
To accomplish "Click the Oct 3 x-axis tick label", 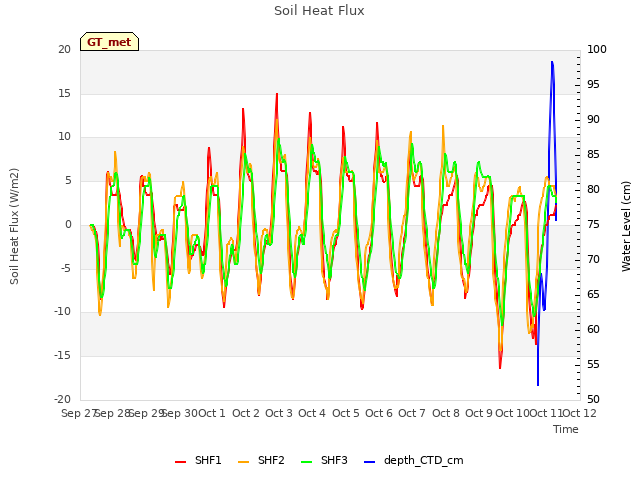I will click(x=279, y=413).
